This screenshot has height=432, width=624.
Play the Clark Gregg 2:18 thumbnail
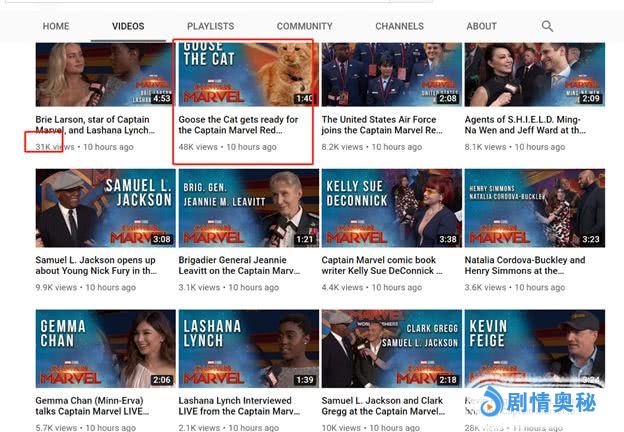tap(391, 348)
